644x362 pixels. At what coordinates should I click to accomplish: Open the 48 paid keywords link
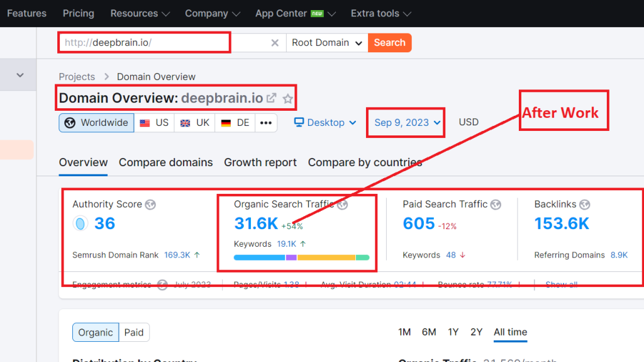[x=451, y=255]
